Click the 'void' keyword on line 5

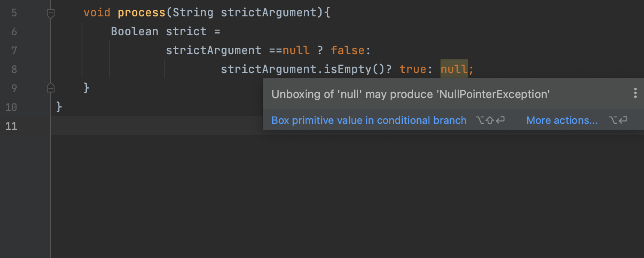tap(97, 13)
